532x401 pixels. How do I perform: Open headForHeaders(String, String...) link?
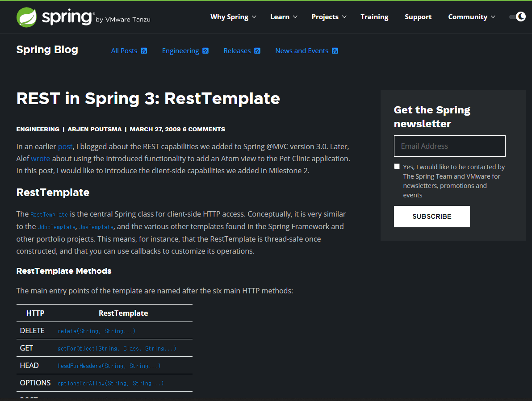click(x=109, y=366)
